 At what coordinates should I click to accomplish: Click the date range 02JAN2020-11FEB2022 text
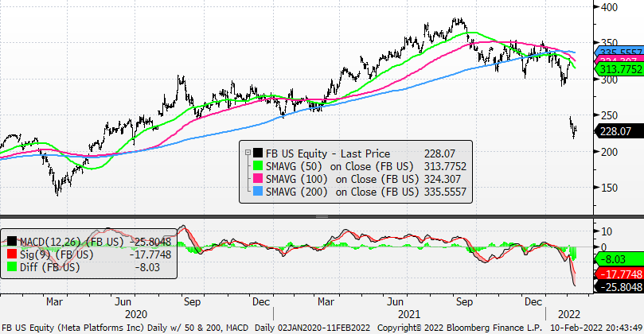point(324,328)
